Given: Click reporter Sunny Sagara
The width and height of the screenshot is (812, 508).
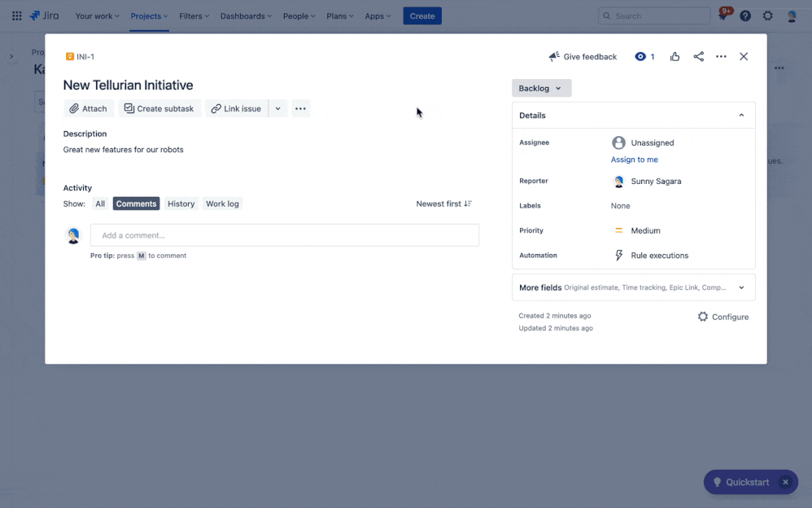Looking at the screenshot, I should click(x=646, y=181).
